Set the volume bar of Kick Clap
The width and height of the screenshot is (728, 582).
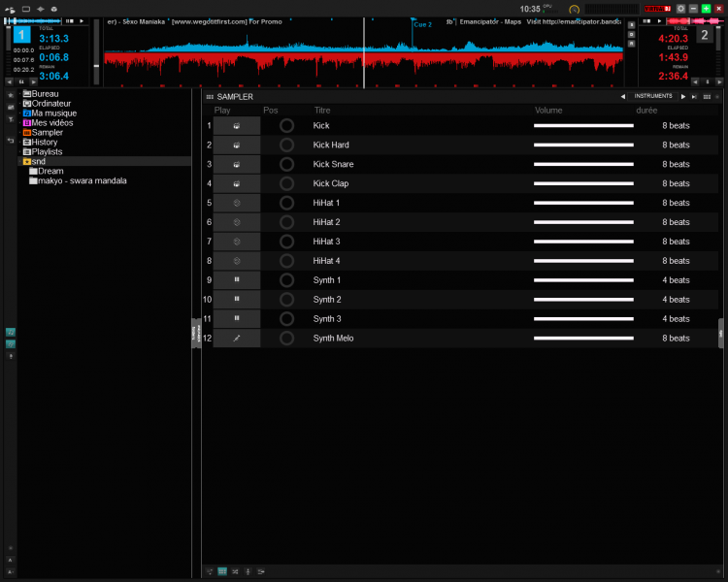(583, 183)
